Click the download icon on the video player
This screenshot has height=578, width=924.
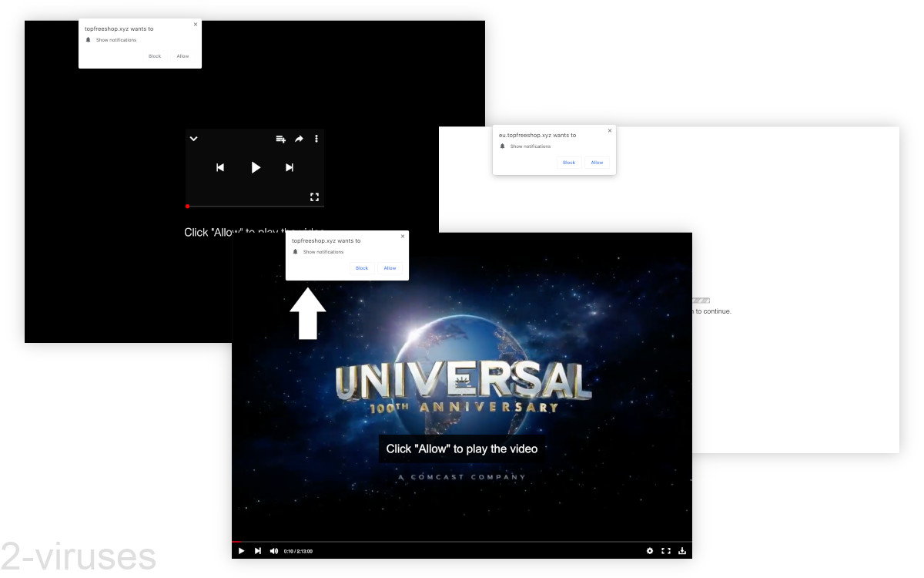coord(682,551)
